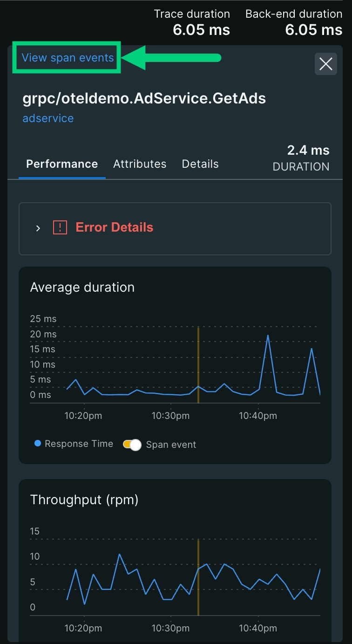This screenshot has width=352, height=644.
Task: Click the 20 ms peak on duration chart
Action: click(268, 336)
